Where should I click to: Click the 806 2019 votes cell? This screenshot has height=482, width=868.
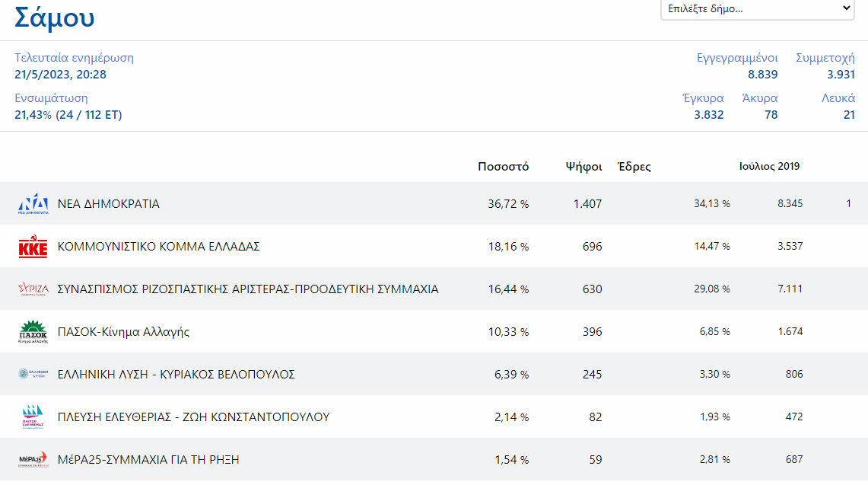tap(794, 375)
